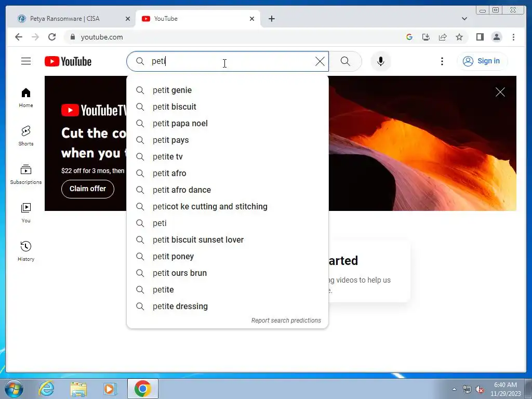Open Chrome's three-dot menu
Screen dimensions: 532x399
coord(513,37)
